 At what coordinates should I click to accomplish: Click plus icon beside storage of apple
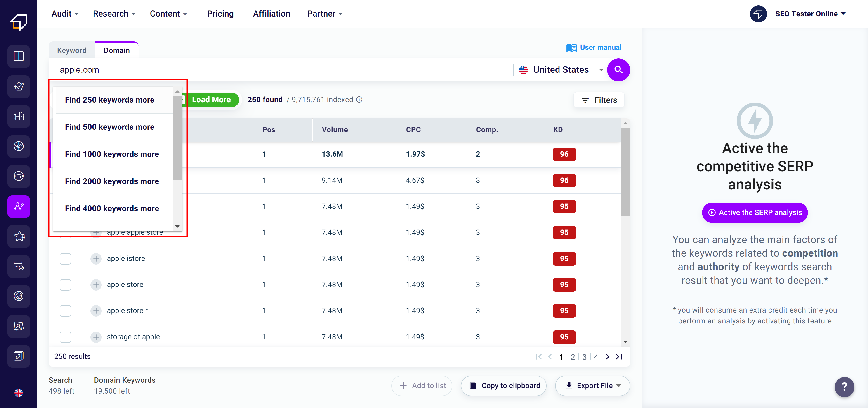[x=96, y=337]
